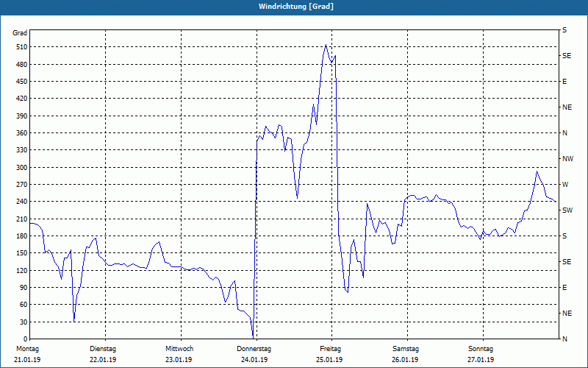This screenshot has height=368, width=588.
Task: Click the date 24.01.19
Action: click(x=254, y=360)
